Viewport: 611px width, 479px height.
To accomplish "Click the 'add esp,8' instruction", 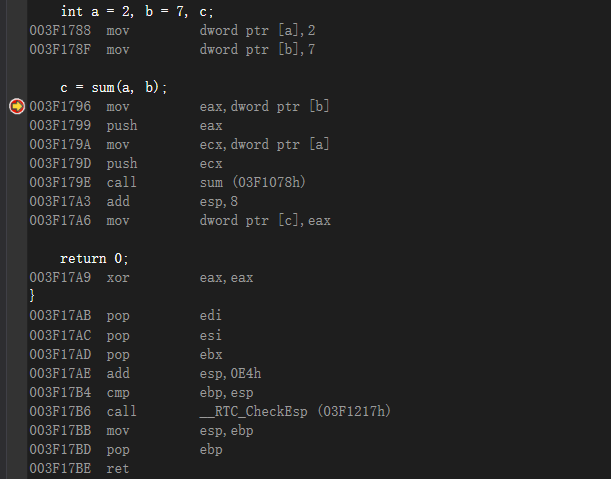I will coord(134,201).
